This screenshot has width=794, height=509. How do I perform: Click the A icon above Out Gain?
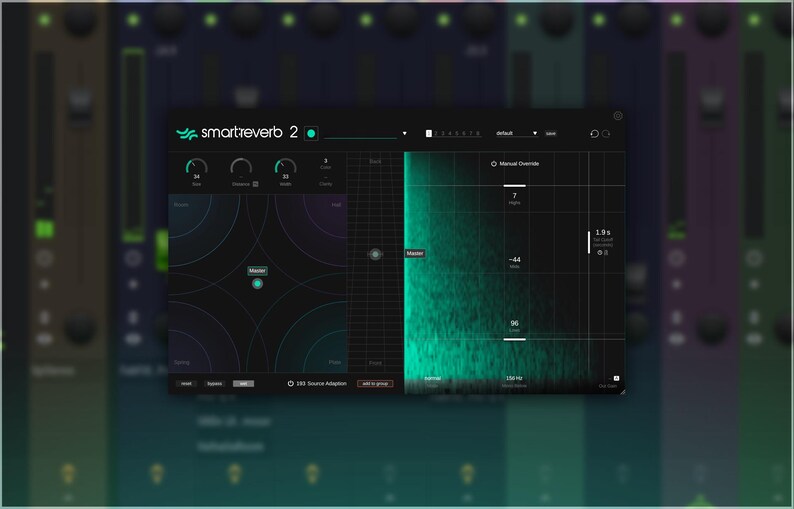(x=616, y=378)
